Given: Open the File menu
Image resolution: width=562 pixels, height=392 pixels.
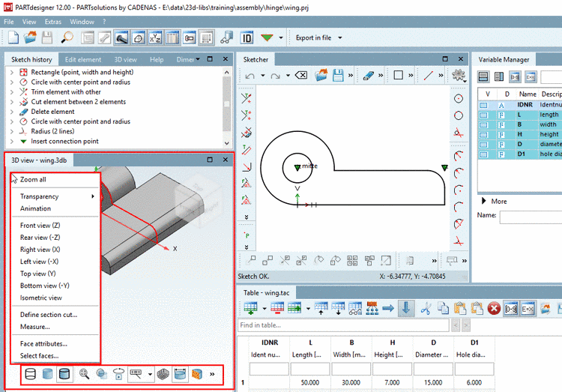Looking at the screenshot, I should tap(8, 22).
